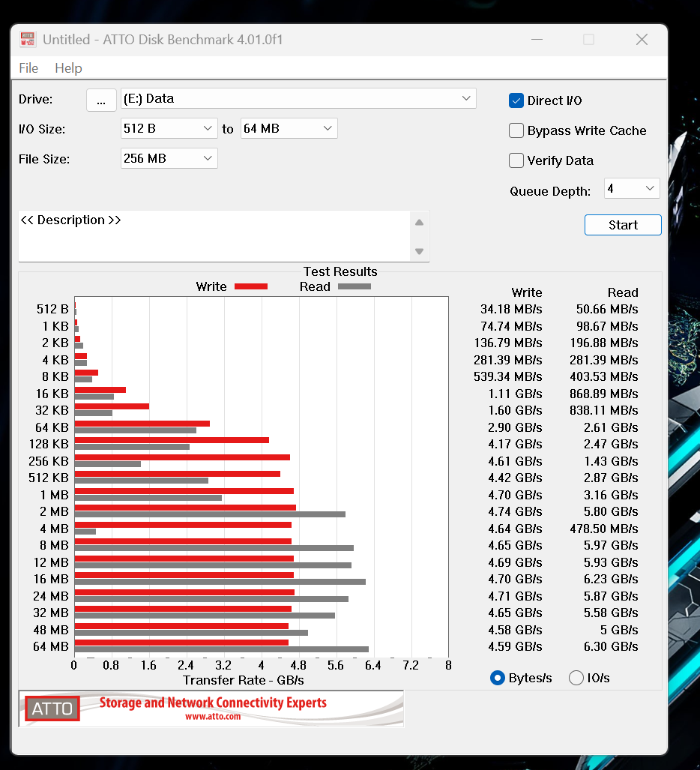
Task: Click the browse drive '...' button
Action: (101, 100)
